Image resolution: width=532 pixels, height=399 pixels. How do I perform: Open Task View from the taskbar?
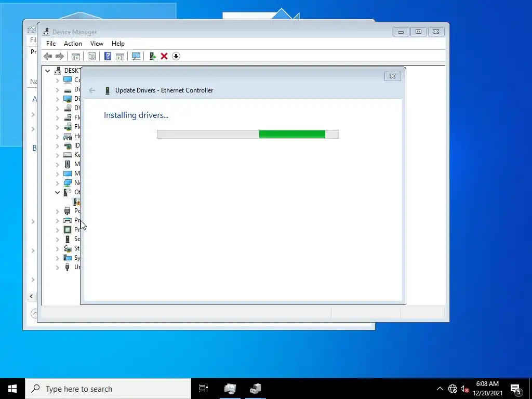[204, 389]
